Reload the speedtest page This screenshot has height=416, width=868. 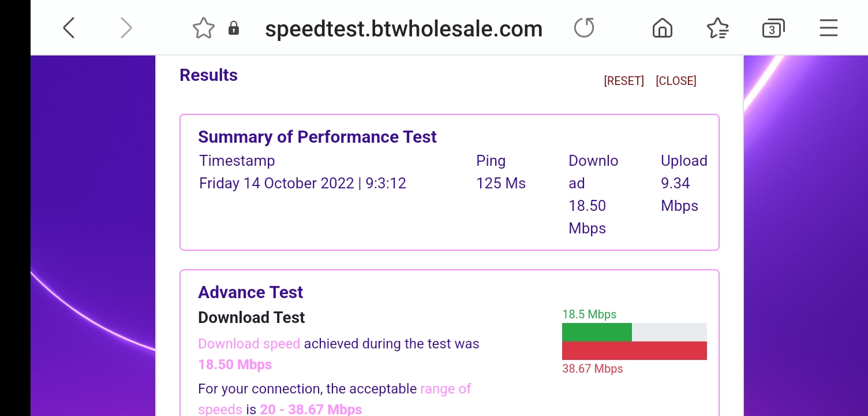click(583, 27)
